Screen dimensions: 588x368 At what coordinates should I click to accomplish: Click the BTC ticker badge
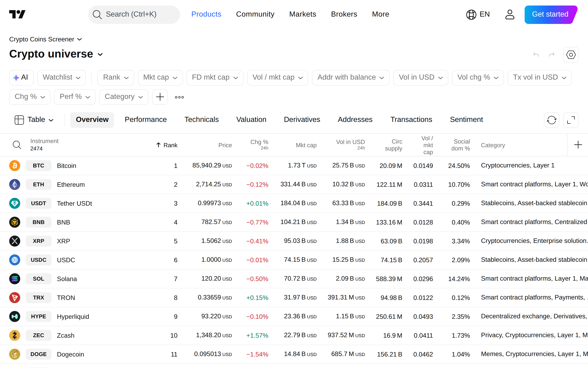tap(38, 166)
